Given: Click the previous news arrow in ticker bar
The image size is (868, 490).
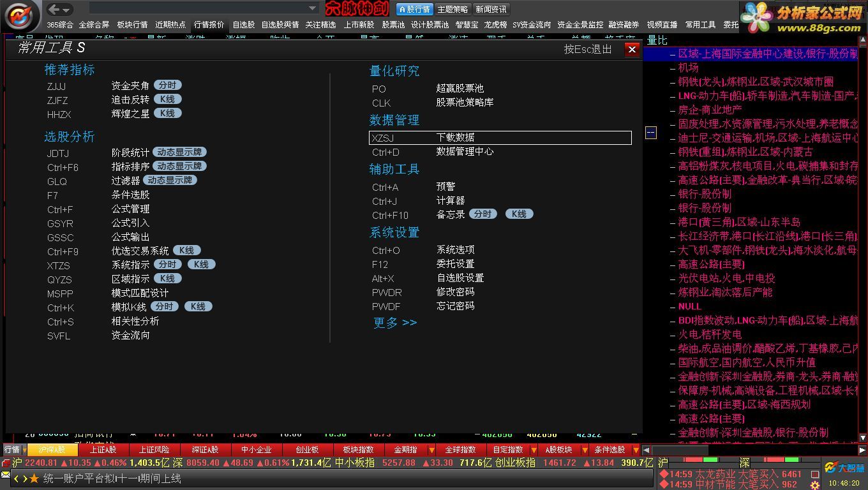Looking at the screenshot, I should pos(17,478).
